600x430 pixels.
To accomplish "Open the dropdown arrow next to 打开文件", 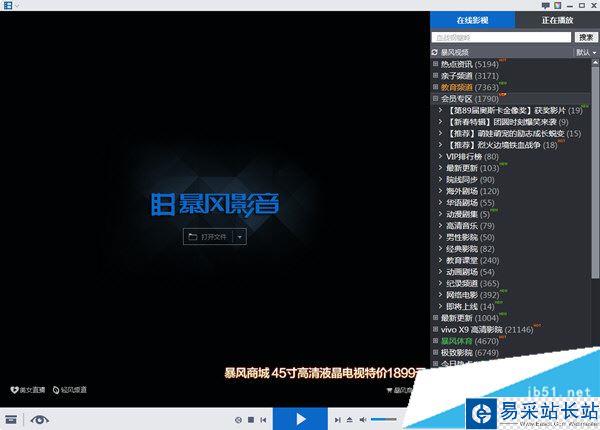I will click(x=240, y=237).
